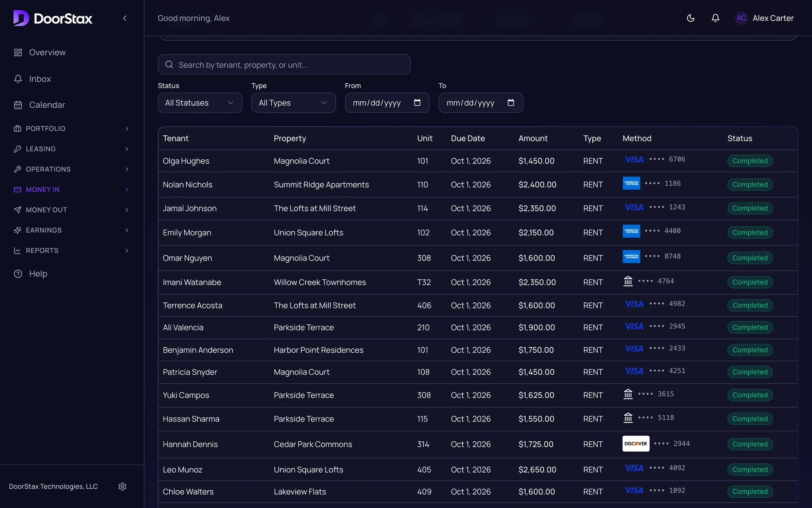This screenshot has height=508, width=812.
Task: Click the DoorStax logo
Action: click(53, 18)
